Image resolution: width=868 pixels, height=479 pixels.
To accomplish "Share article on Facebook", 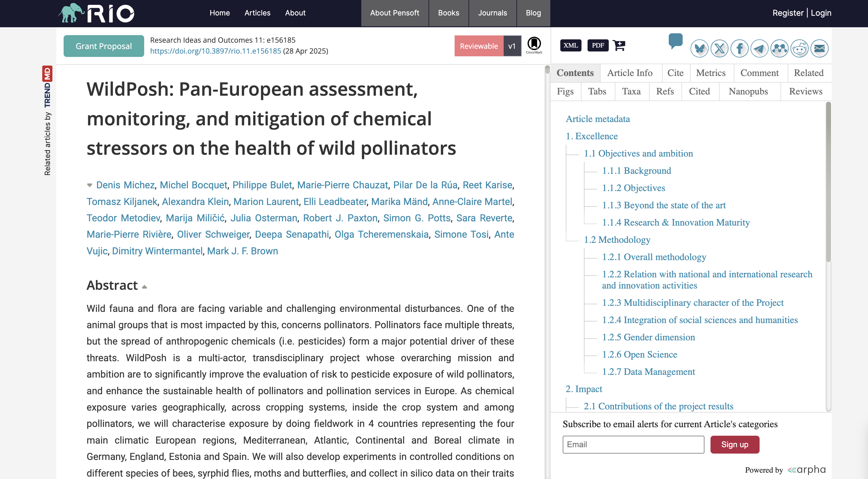I will click(x=739, y=49).
